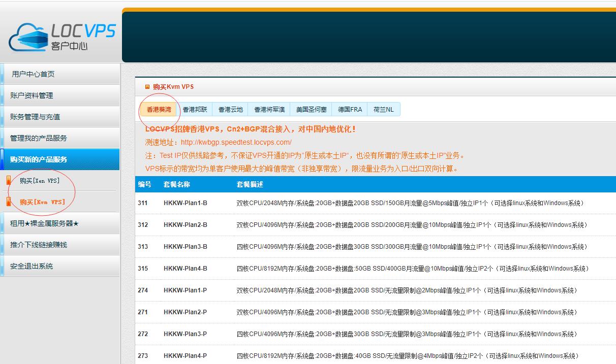Viewport: 616px width, 364px height.
Task: Open the kwbgp.speedtest.locvps.com speed test link
Action: pos(236,142)
